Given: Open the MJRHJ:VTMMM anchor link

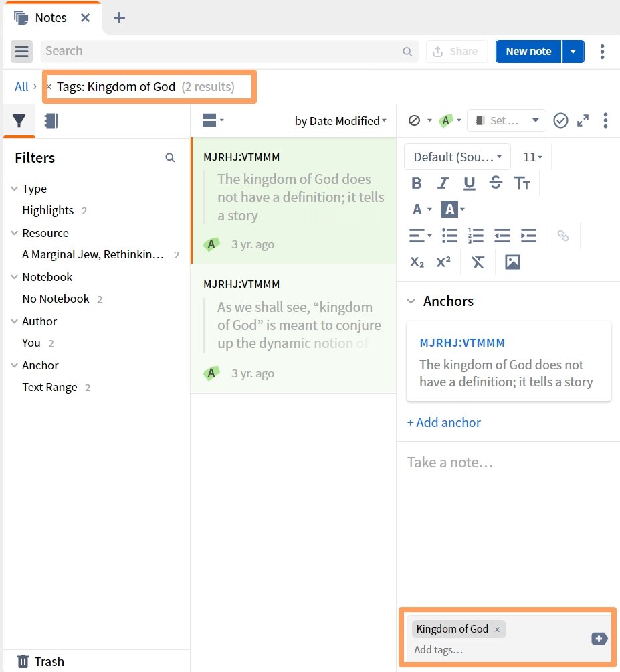Looking at the screenshot, I should tap(462, 343).
